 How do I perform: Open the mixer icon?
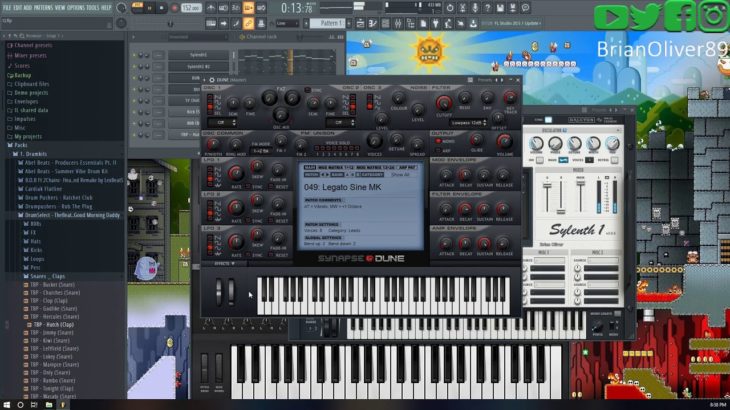click(x=398, y=23)
